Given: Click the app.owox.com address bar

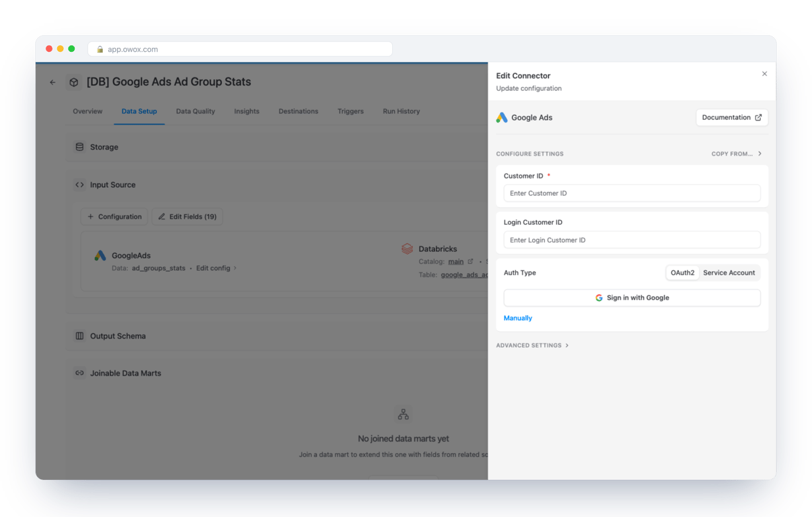Looking at the screenshot, I should [x=240, y=49].
